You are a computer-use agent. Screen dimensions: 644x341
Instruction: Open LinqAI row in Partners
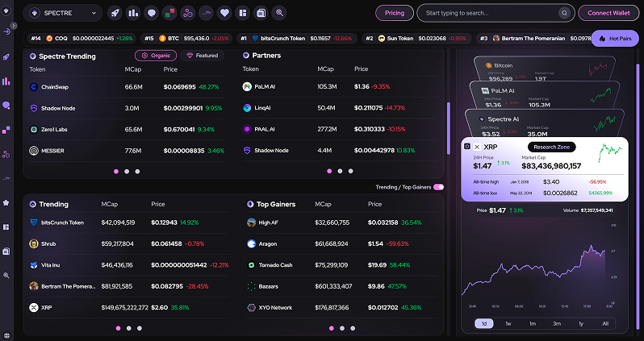tap(340, 108)
